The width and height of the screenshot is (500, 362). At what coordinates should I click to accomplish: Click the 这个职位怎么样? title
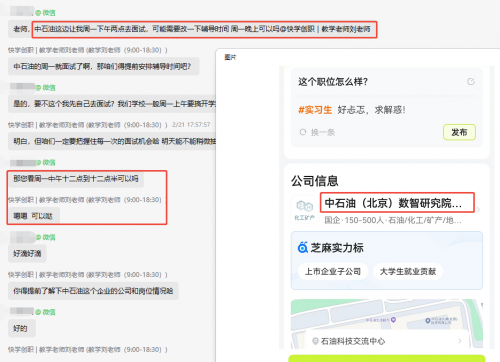pos(333,82)
